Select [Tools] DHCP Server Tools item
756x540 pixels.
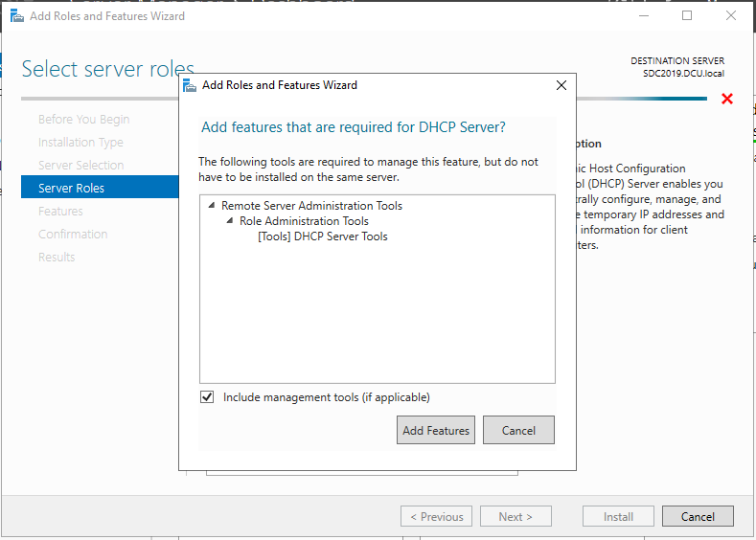click(x=322, y=236)
